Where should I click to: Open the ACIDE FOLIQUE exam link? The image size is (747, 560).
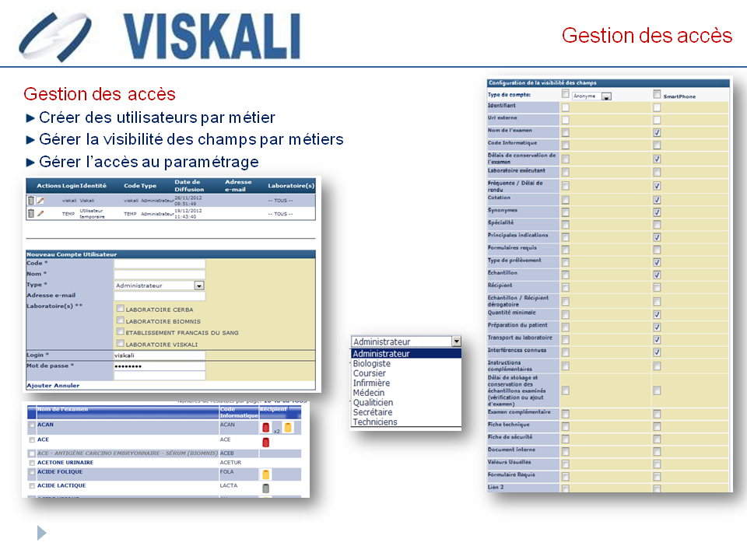pos(60,472)
